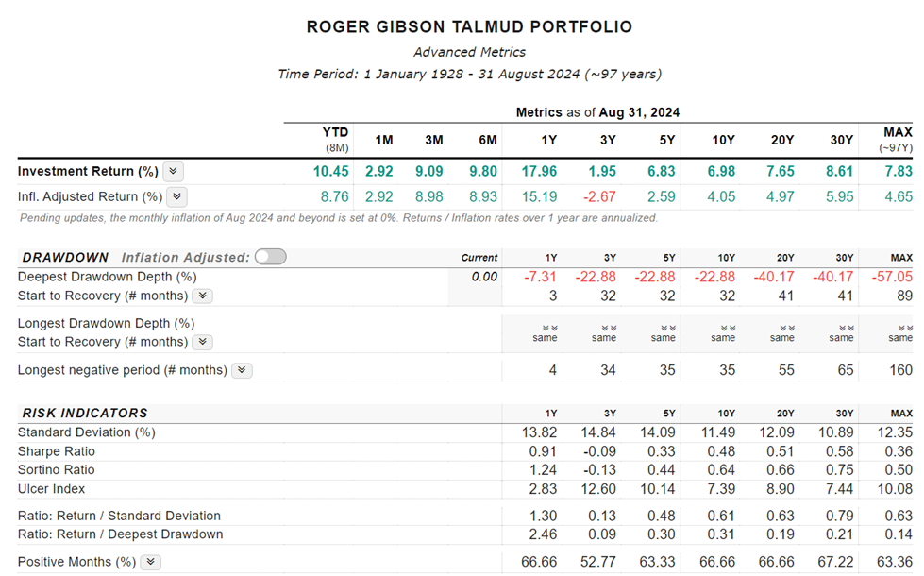The height and width of the screenshot is (576, 924).
Task: Expand Start to Recovery under Deepest Drawdown
Action: point(202,296)
